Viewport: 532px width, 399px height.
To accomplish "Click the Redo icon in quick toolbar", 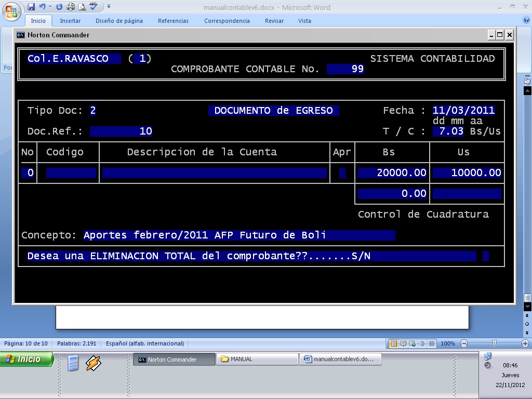I will click(59, 7).
